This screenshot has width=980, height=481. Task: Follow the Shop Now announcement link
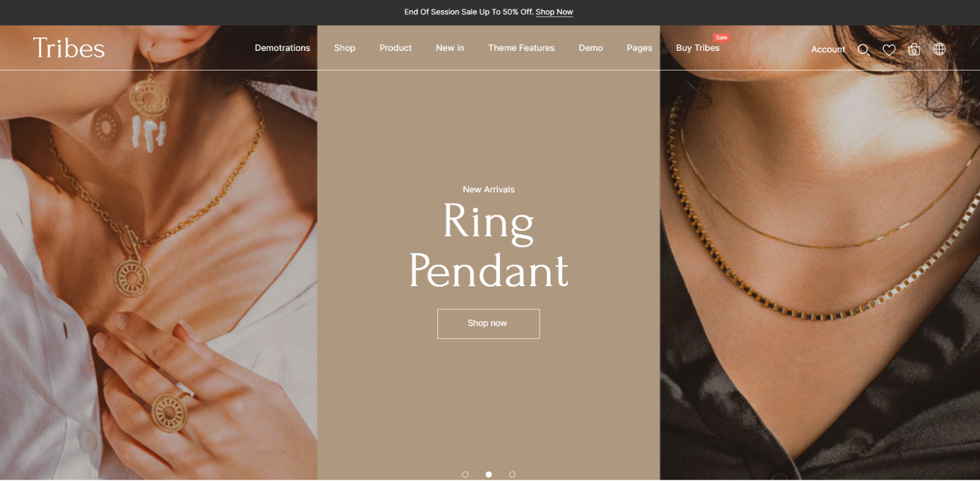click(x=554, y=12)
